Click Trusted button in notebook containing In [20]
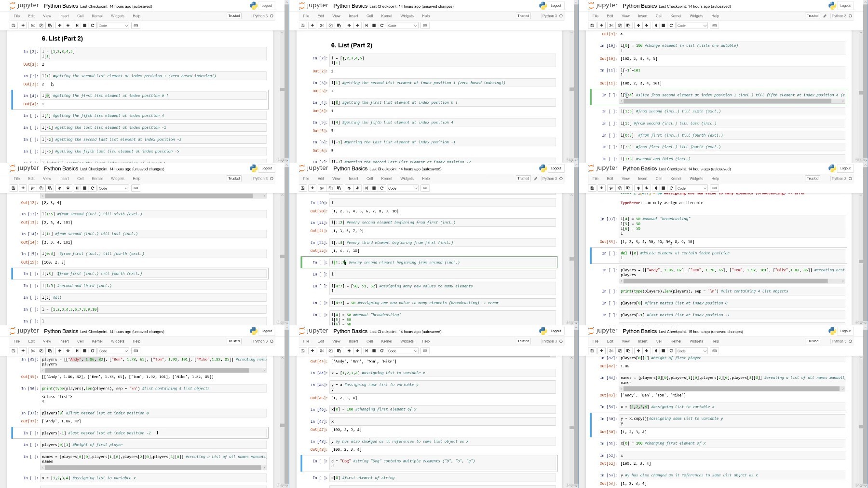868x488 pixels. (523, 179)
